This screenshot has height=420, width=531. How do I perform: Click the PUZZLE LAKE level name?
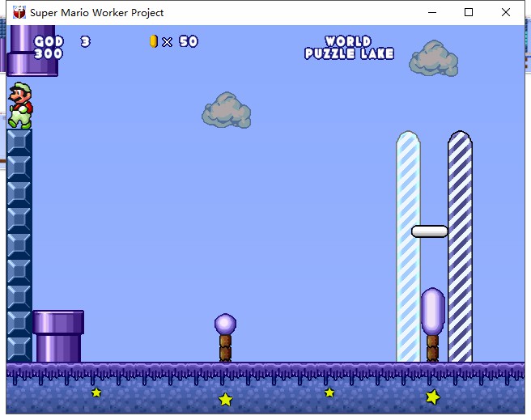349,53
